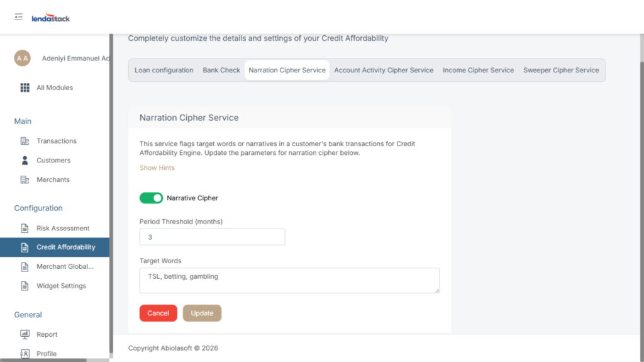The width and height of the screenshot is (644, 362).
Task: Click the AA user avatar
Action: 22,59
